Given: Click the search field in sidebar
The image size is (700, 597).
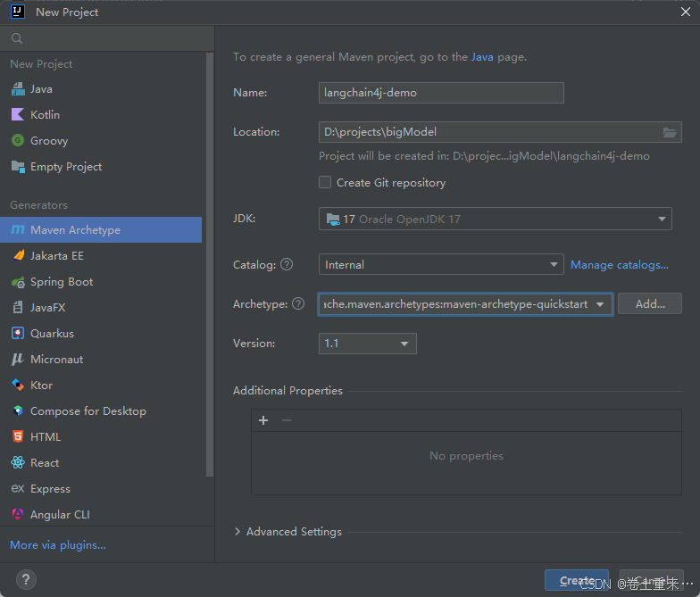Looking at the screenshot, I should tap(107, 38).
